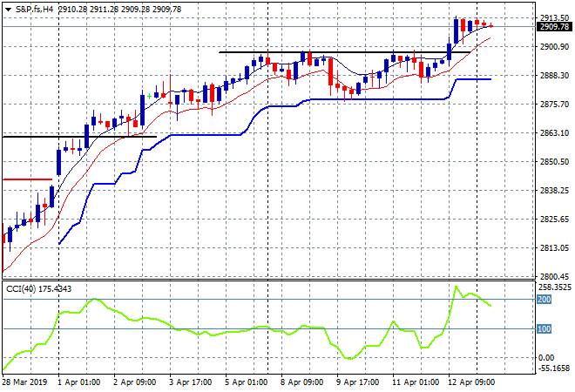Click the 2 Apr 09:00 time label

click(134, 382)
